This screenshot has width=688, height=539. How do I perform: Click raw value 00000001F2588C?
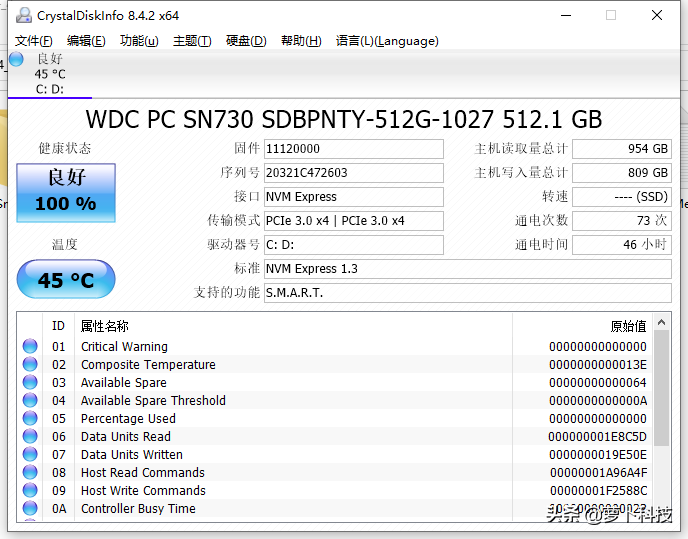pos(598,491)
